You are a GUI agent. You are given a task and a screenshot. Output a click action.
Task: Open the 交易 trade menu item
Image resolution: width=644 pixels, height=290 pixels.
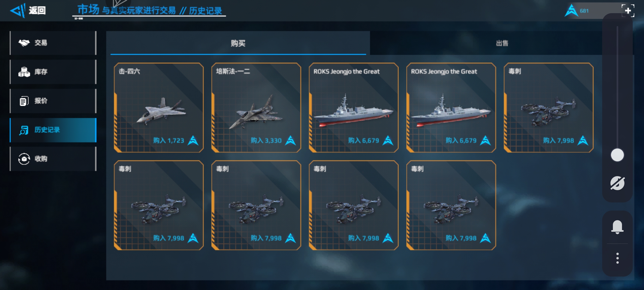pyautogui.click(x=53, y=43)
